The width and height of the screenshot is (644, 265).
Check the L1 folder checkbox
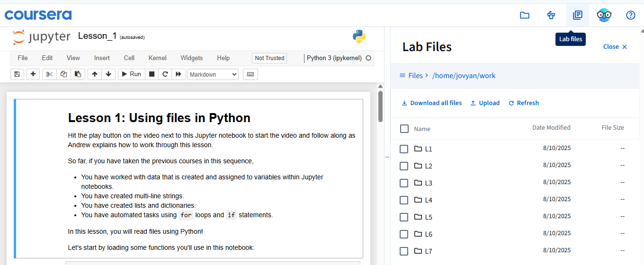point(404,149)
